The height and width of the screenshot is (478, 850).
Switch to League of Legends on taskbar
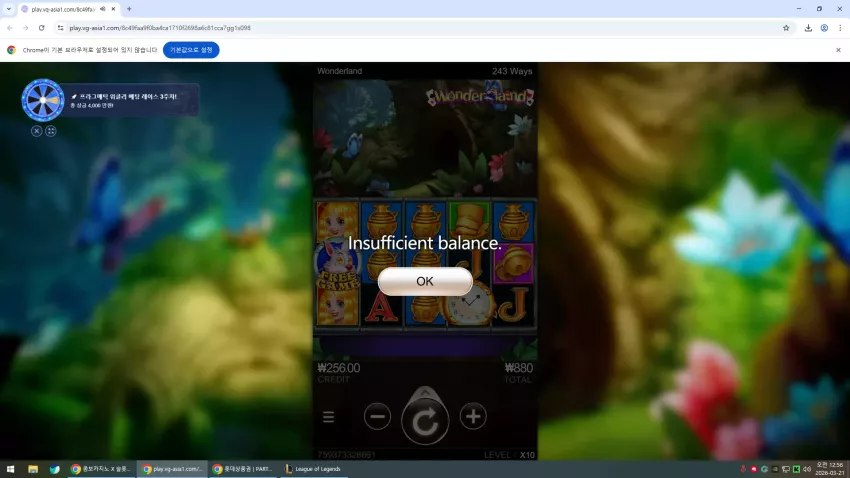(313, 469)
